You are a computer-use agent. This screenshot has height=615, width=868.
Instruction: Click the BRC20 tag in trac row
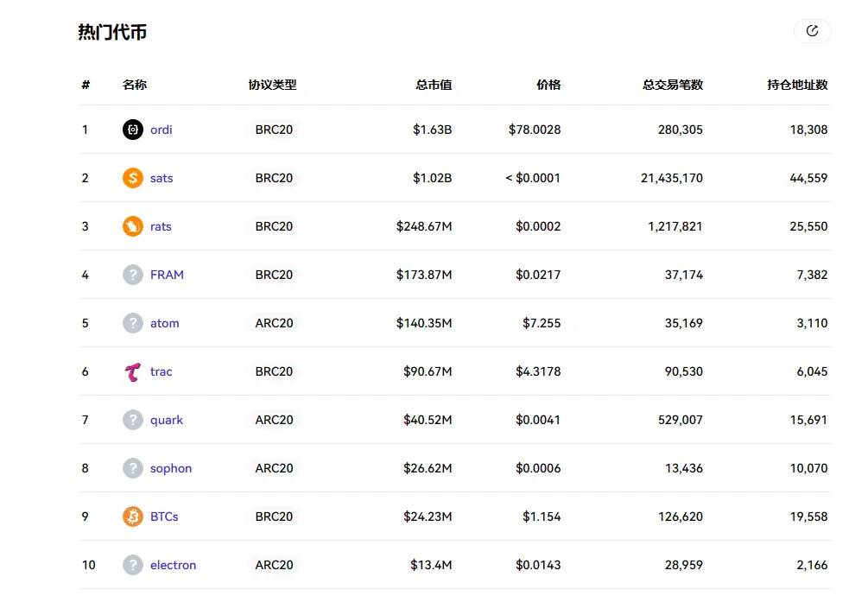click(274, 371)
